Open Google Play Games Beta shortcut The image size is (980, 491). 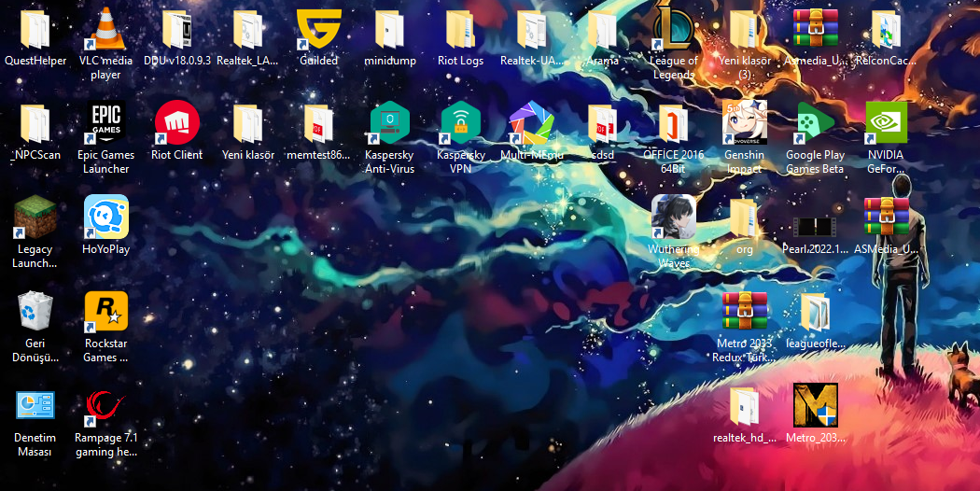[815, 122]
